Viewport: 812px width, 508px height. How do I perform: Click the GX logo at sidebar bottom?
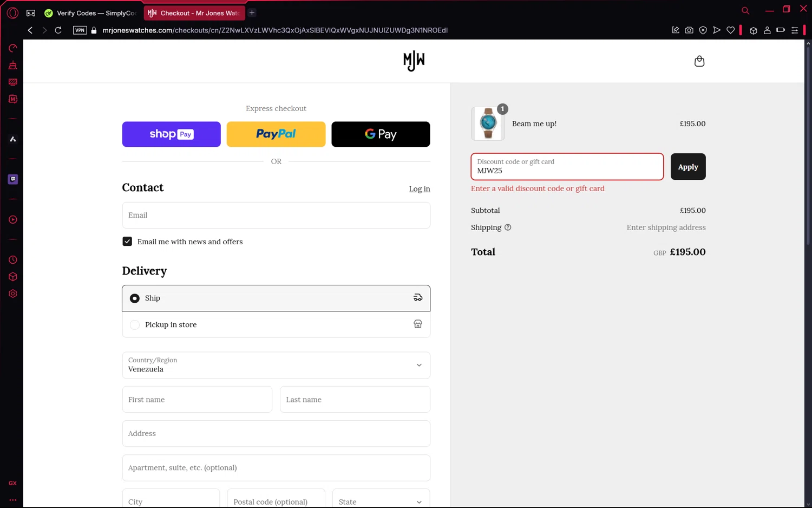[x=12, y=483]
